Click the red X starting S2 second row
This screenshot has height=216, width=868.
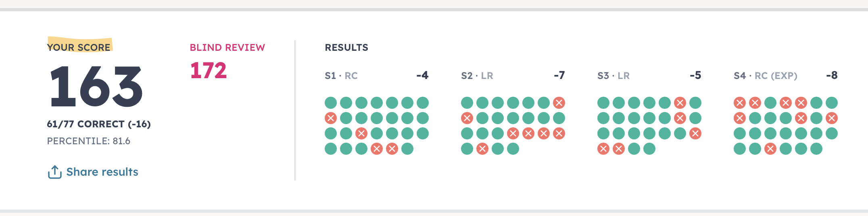pyautogui.click(x=467, y=118)
